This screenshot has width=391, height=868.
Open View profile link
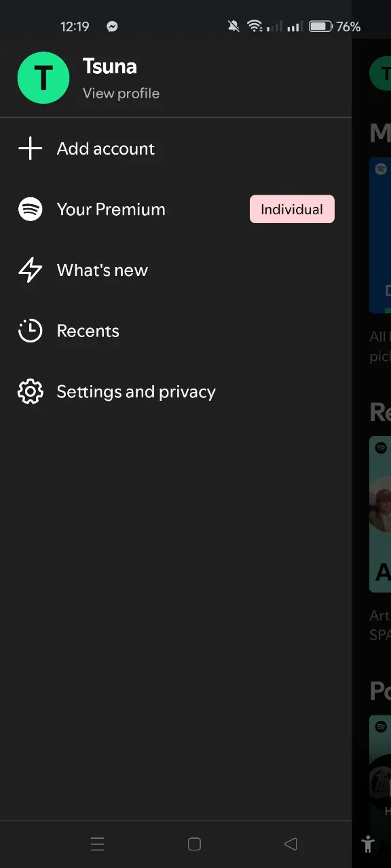pos(121,94)
